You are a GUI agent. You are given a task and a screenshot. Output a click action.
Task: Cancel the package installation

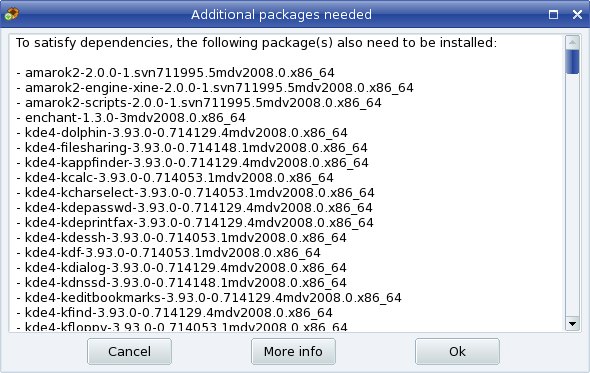click(129, 352)
